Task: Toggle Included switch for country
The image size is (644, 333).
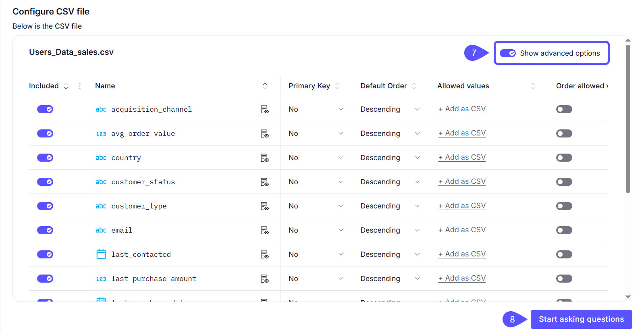Action: (x=45, y=158)
